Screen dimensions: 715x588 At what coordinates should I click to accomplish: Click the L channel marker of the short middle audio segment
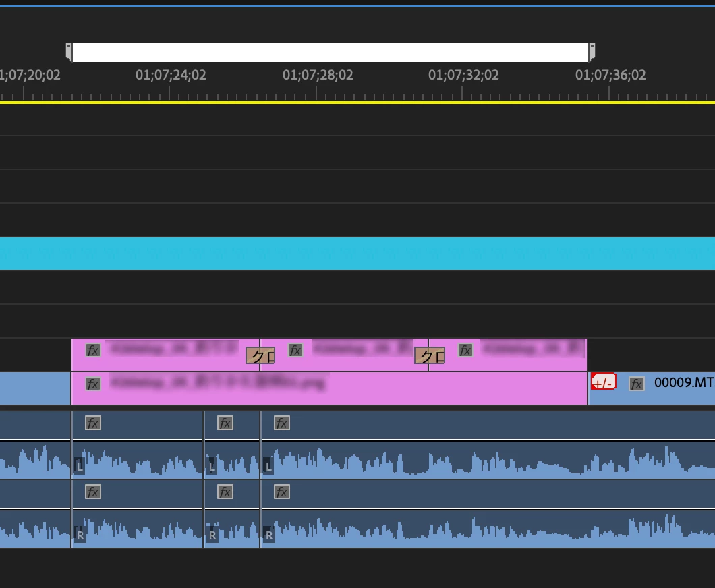click(x=212, y=466)
